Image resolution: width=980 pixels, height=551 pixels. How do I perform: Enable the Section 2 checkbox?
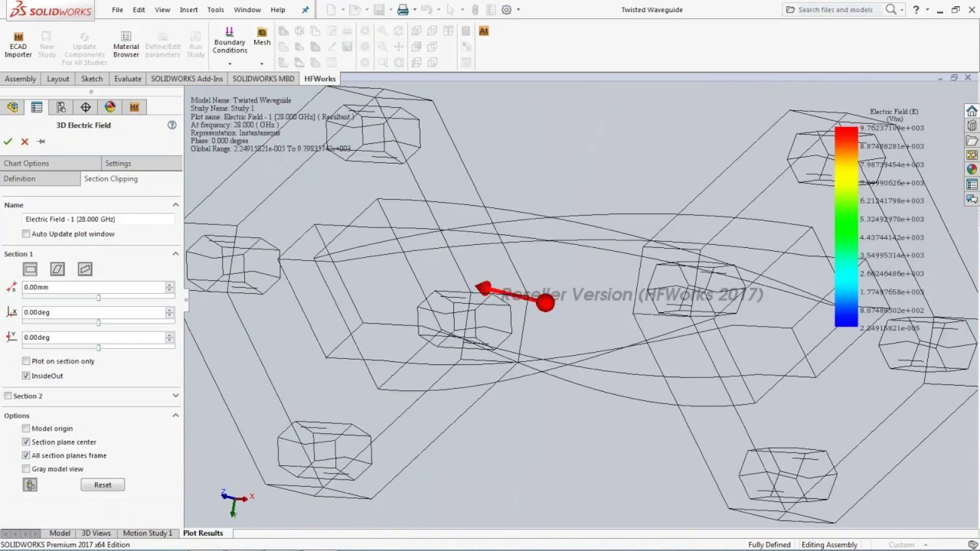pyautogui.click(x=8, y=396)
